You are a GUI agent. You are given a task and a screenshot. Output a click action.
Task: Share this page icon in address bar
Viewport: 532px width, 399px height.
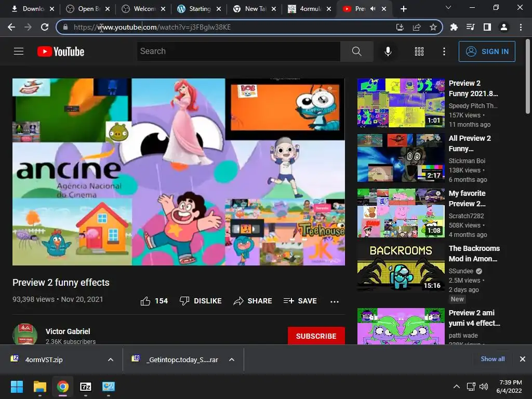click(417, 27)
